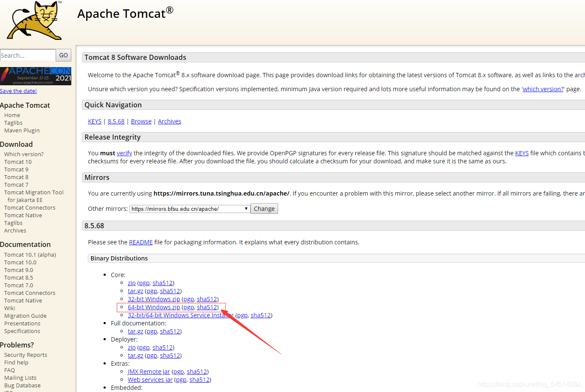Download the Web services jar
The width and height of the screenshot is (585, 392).
[150, 380]
